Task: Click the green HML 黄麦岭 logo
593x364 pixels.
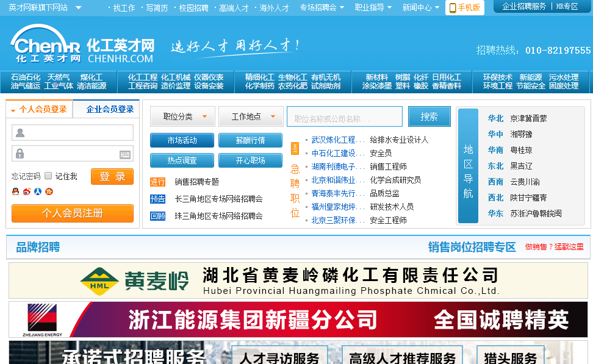Action: pyautogui.click(x=134, y=280)
